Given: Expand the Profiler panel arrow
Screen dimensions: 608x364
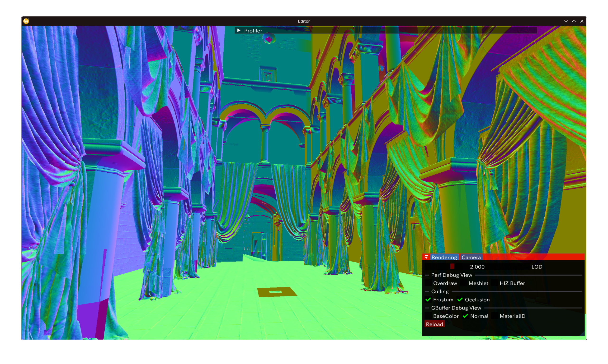Looking at the screenshot, I should click(239, 30).
